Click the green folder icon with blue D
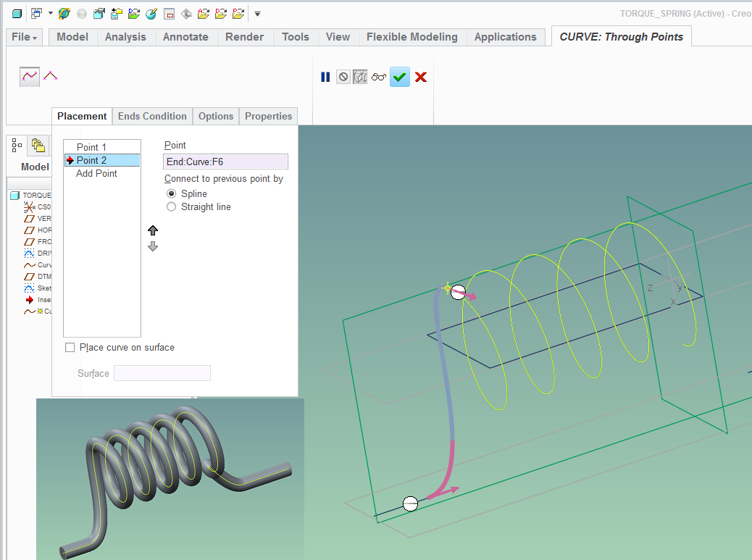 pyautogui.click(x=134, y=14)
